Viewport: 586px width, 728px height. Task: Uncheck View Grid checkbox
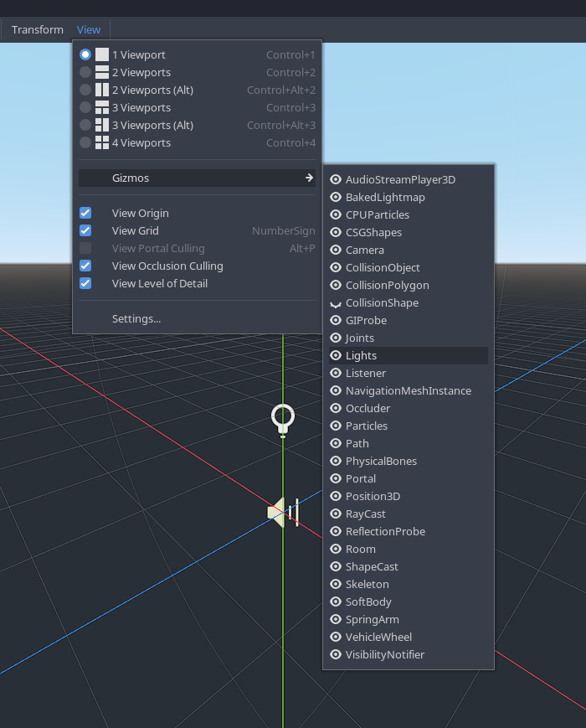point(85,230)
